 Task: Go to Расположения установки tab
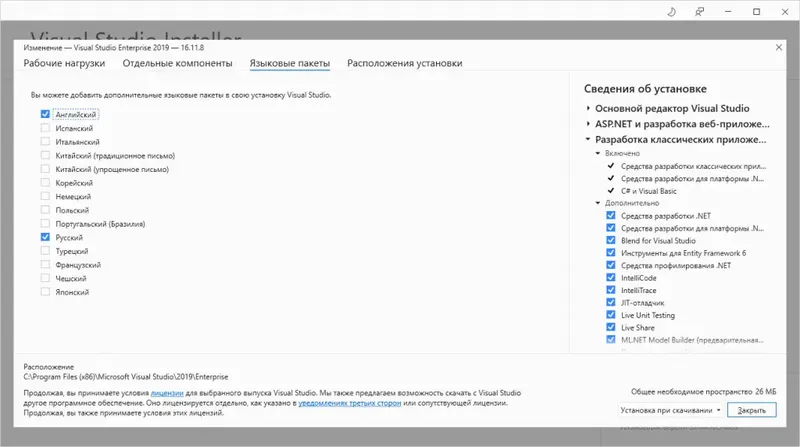coord(405,63)
